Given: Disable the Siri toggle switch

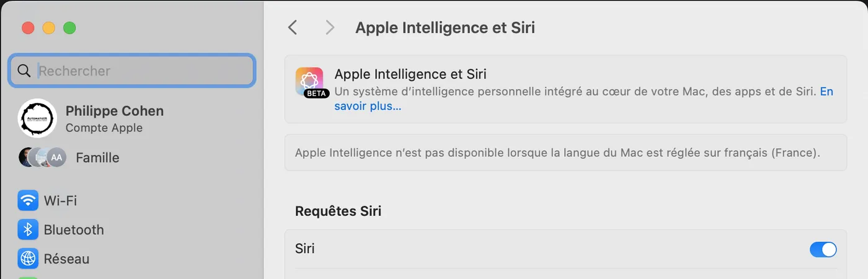Looking at the screenshot, I should pyautogui.click(x=823, y=249).
